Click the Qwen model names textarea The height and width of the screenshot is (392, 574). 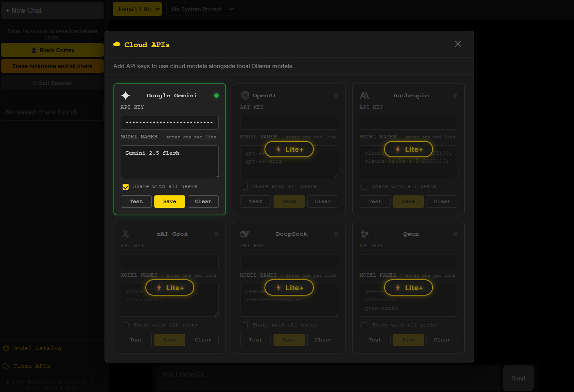(x=409, y=300)
